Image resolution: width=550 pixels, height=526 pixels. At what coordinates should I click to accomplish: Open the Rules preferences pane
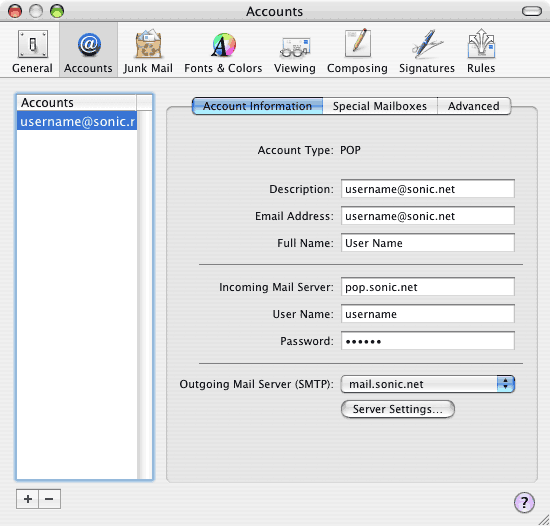tap(481, 51)
